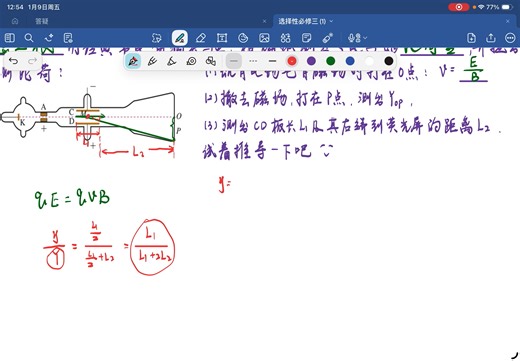Choose the brush pen style
Image resolution: width=520 pixels, height=361 pixels.
point(172,61)
